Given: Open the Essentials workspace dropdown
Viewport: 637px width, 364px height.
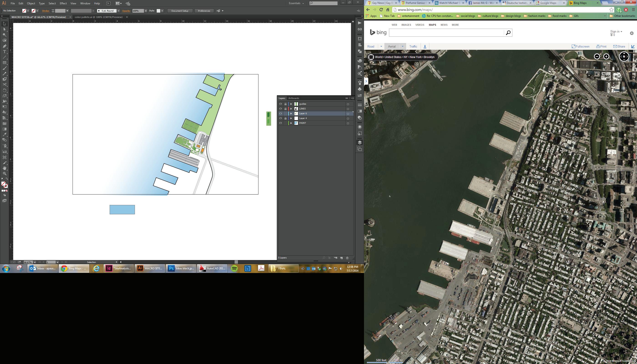Looking at the screenshot, I should click(x=296, y=3).
